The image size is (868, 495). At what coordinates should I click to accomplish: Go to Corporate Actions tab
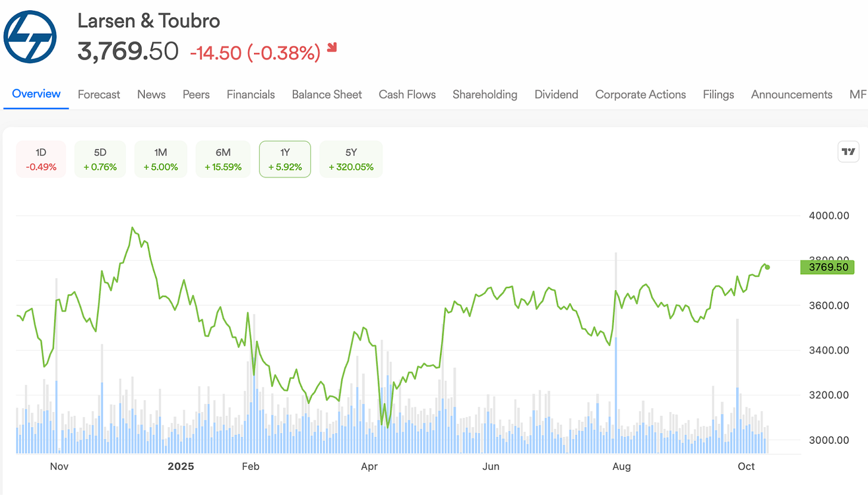641,94
